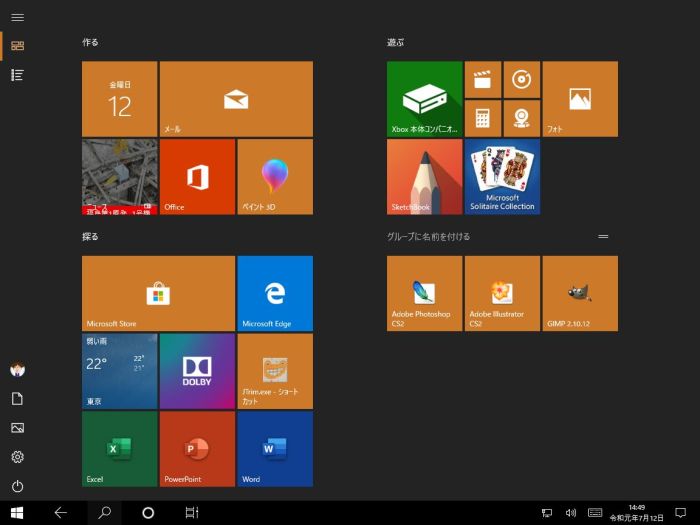Image resolution: width=700 pixels, height=525 pixels.
Task: Open the Dolby tile
Action: (197, 371)
